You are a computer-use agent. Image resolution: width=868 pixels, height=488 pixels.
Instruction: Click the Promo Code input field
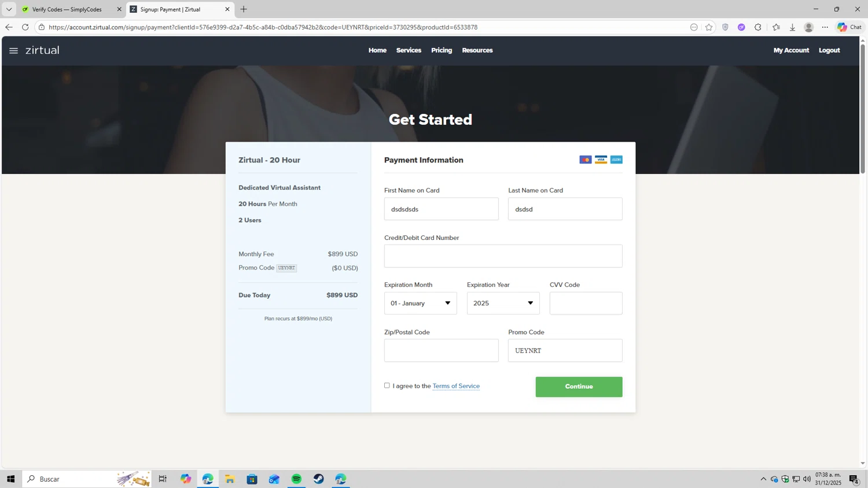tap(565, 350)
